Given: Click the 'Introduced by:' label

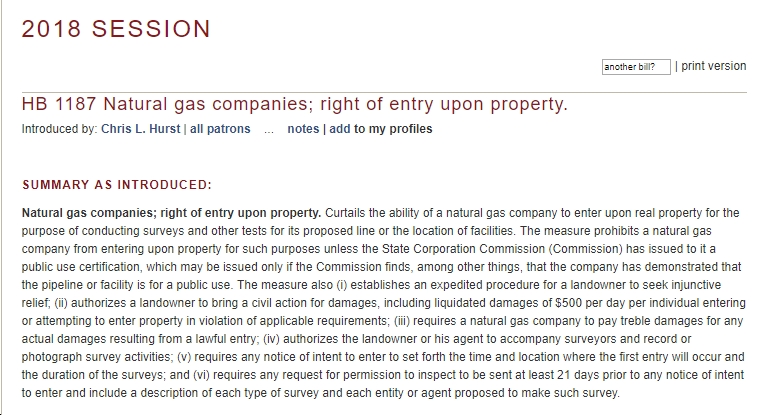Looking at the screenshot, I should point(59,129).
